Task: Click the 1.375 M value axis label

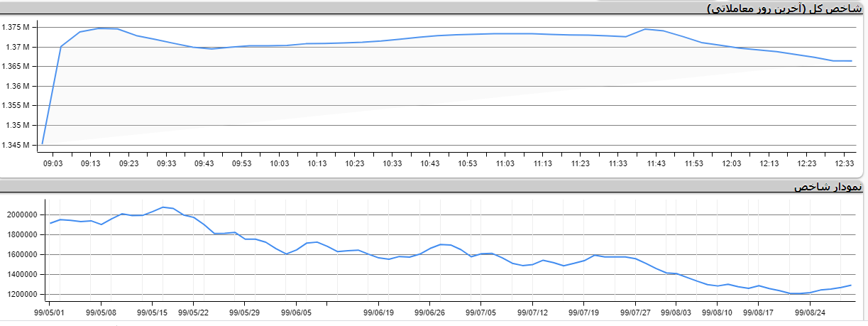Action: [x=16, y=28]
